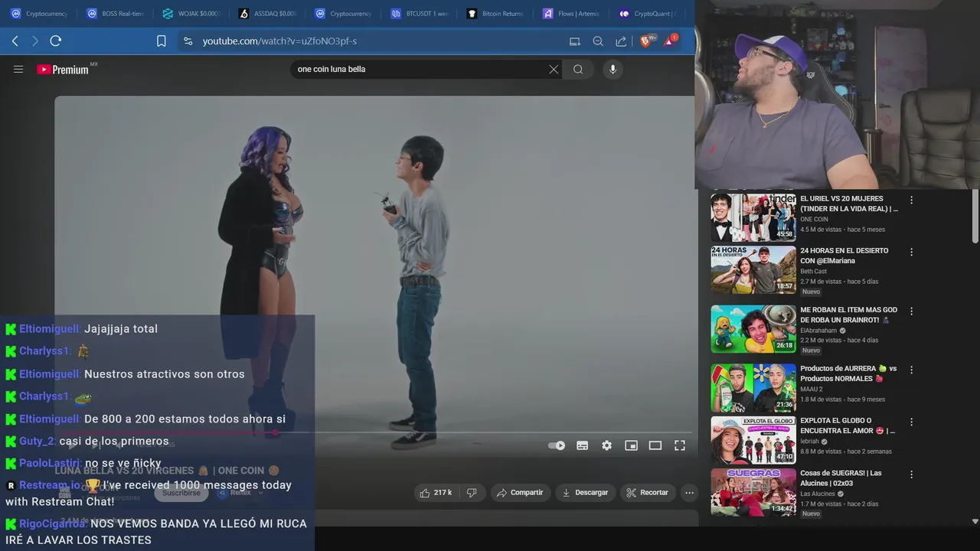980x551 pixels.
Task: Click the cast/install icon in address bar
Action: [575, 41]
